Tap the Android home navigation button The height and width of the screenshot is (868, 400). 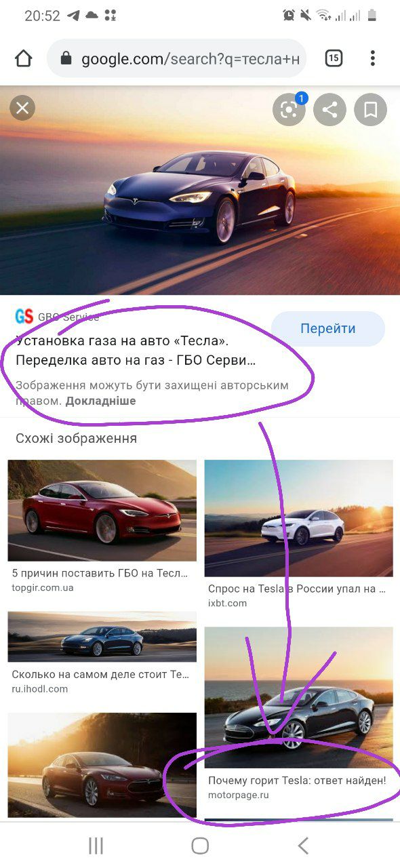click(200, 845)
